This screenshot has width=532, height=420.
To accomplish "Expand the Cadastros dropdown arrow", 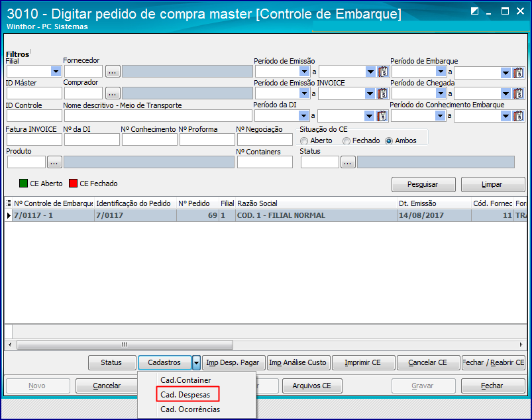I will pos(197,362).
